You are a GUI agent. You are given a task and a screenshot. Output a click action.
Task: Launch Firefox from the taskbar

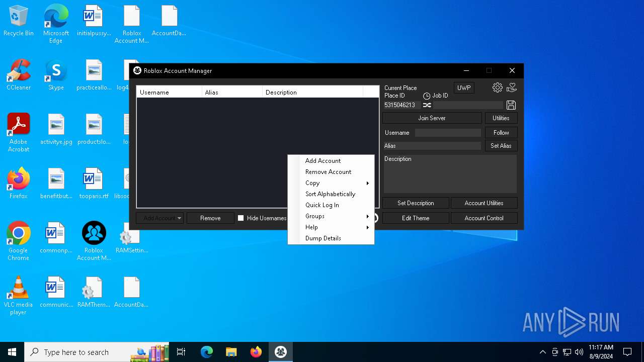tap(256, 352)
